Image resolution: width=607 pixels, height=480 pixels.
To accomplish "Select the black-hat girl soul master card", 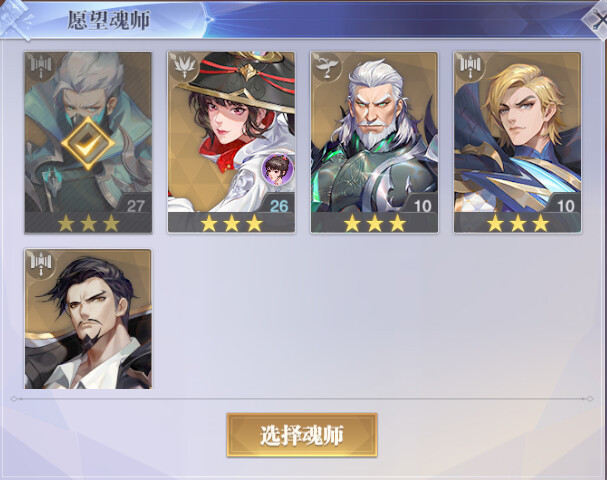I will [231, 142].
